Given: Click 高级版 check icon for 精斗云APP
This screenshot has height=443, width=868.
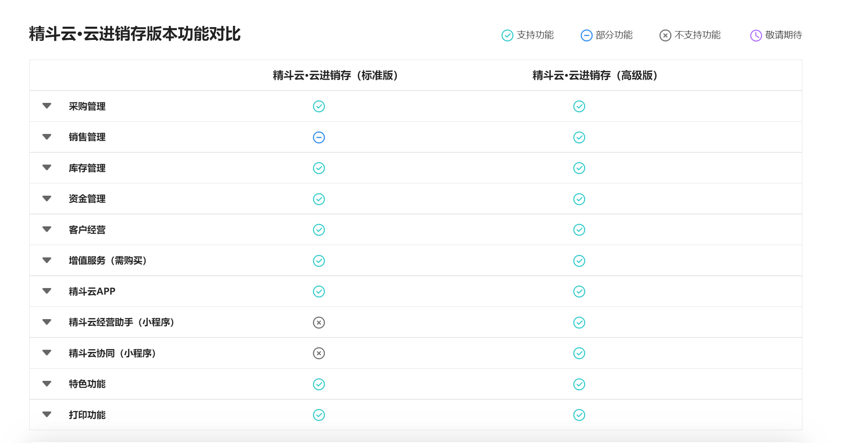Looking at the screenshot, I should coord(579,292).
